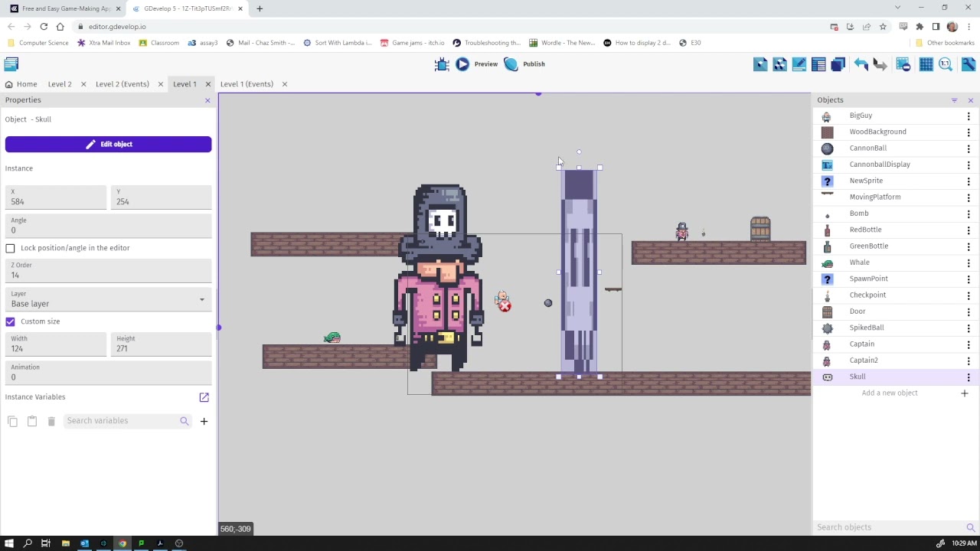Select the CannonBall object
Image resolution: width=980 pixels, height=551 pixels.
[867, 148]
